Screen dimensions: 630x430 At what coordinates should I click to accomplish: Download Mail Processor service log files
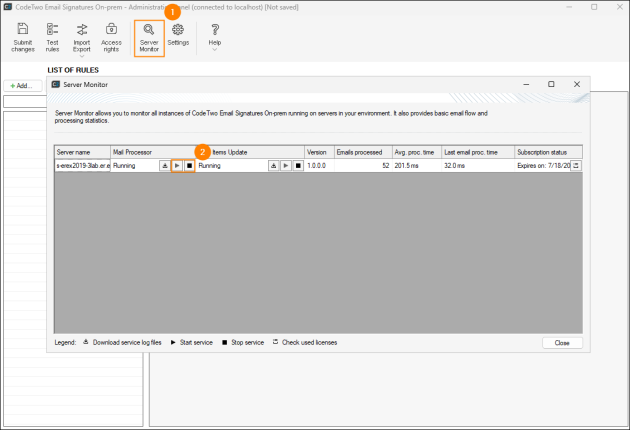tap(165, 166)
